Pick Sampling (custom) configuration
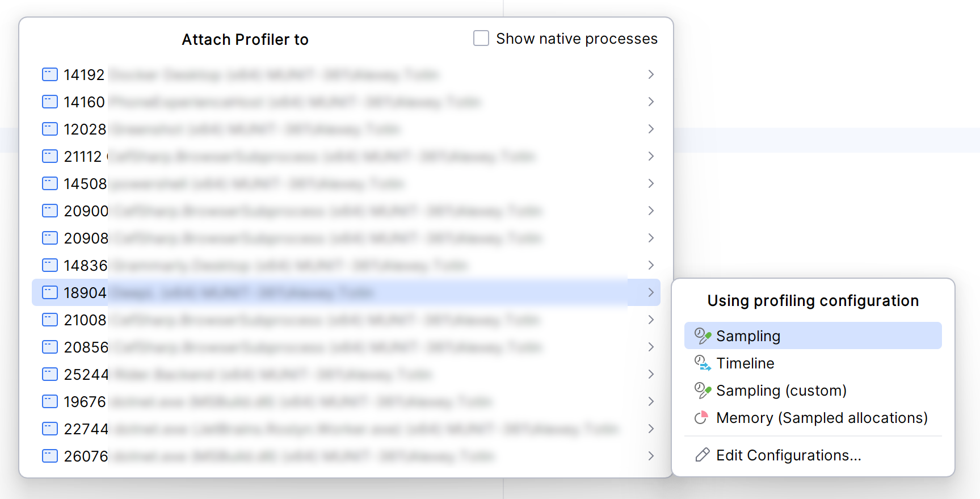Viewport: 980px width, 499px height. pos(781,391)
